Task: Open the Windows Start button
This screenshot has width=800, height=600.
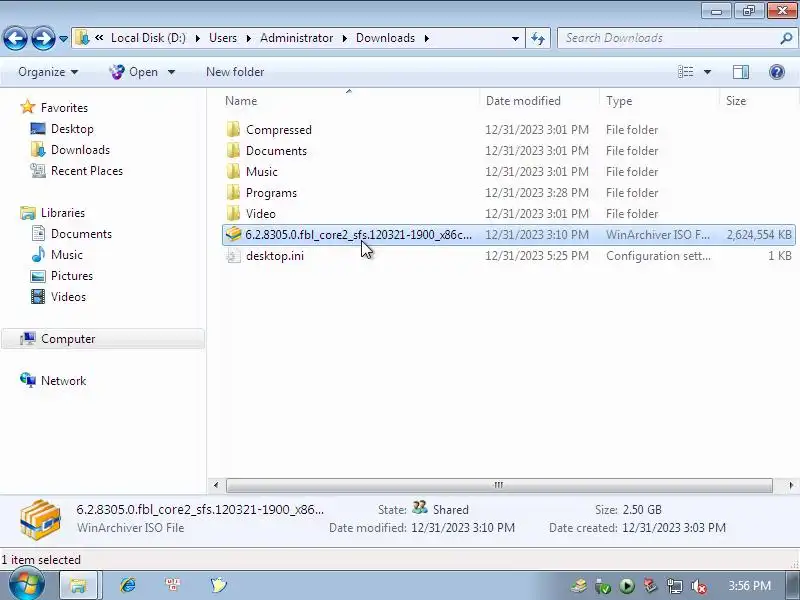Action: coord(27,585)
